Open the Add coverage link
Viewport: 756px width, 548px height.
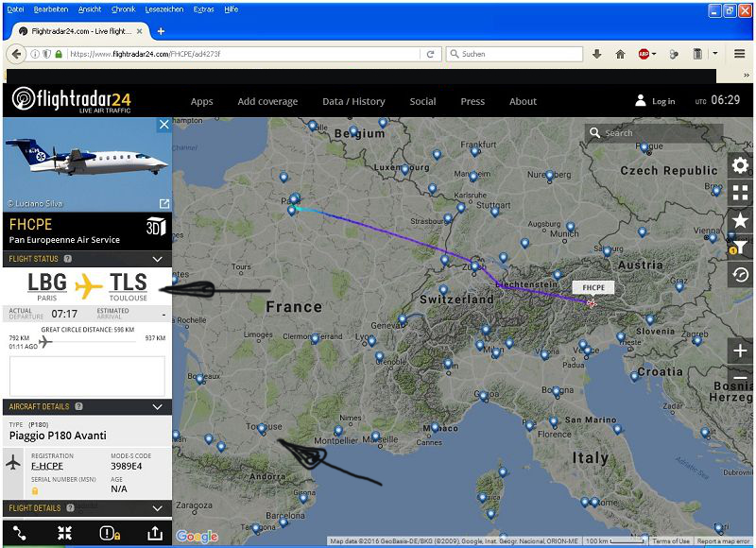click(x=267, y=101)
